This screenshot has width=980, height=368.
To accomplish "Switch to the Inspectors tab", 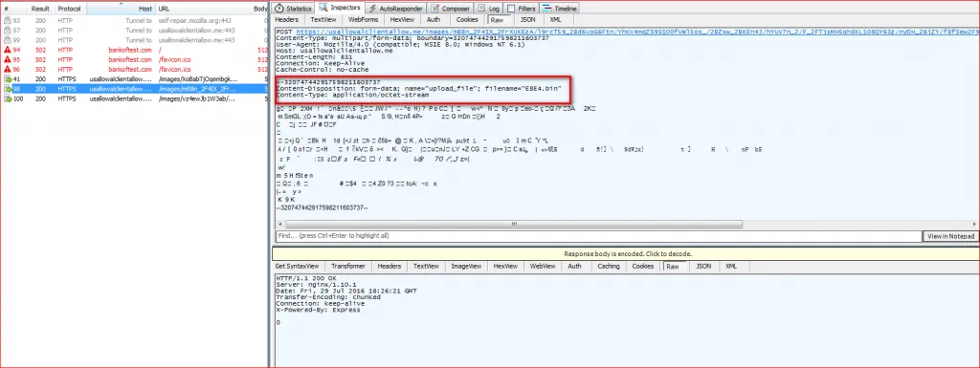I will pyautogui.click(x=341, y=8).
